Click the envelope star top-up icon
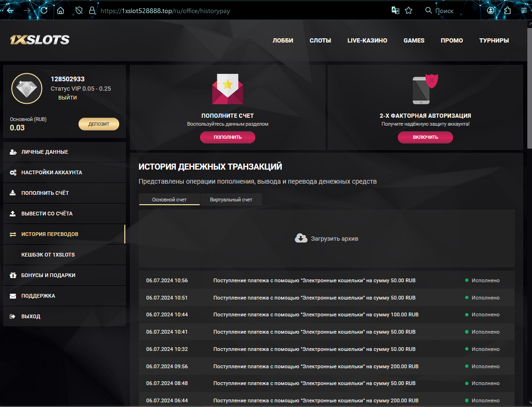Screen dimensions: 532x407 228,89
